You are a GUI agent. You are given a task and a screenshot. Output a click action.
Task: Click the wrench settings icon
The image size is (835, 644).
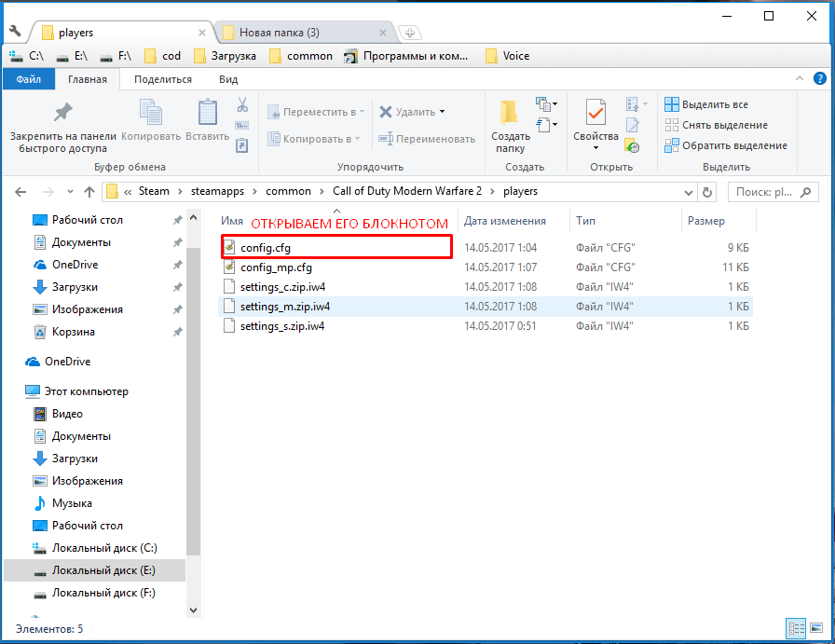pyautogui.click(x=15, y=32)
